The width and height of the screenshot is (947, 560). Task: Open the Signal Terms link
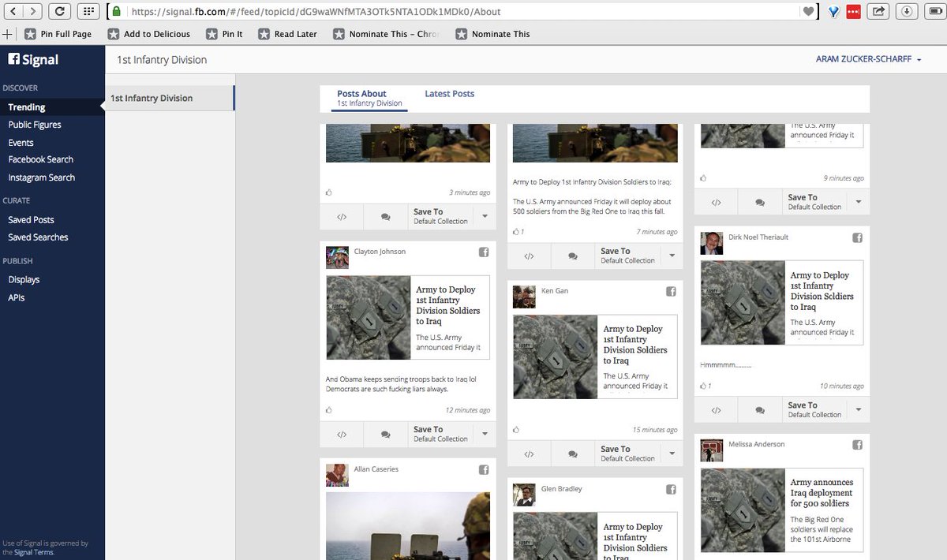tap(34, 552)
